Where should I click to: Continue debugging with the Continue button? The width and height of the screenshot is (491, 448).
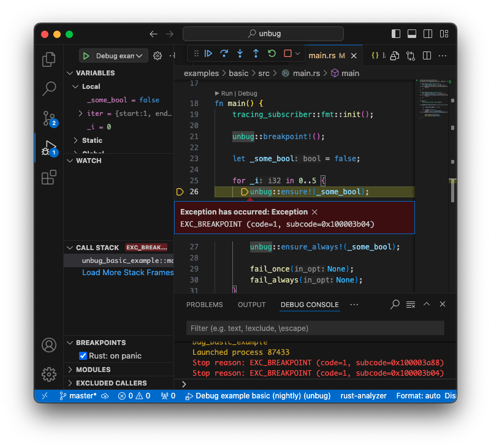(208, 54)
